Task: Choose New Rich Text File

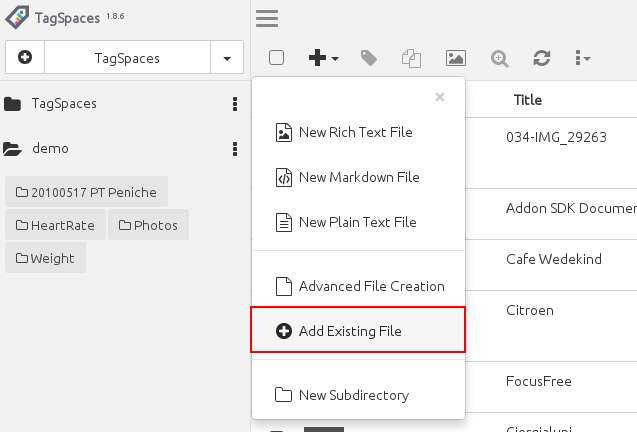Action: click(x=358, y=132)
